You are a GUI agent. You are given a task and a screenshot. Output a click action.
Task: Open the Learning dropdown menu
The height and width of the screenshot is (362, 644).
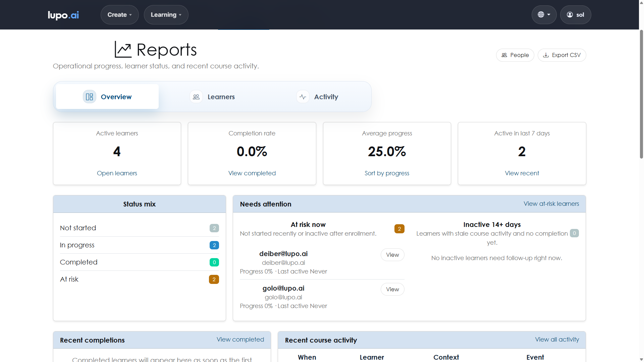(166, 15)
